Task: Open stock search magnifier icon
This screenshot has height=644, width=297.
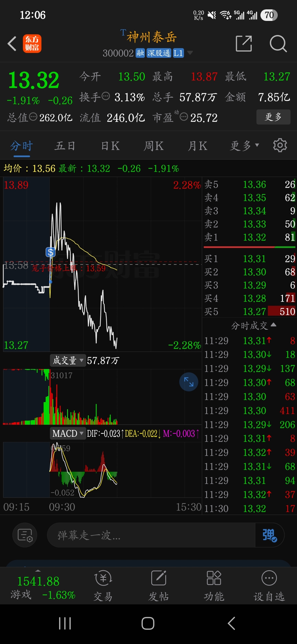Action: (x=278, y=43)
